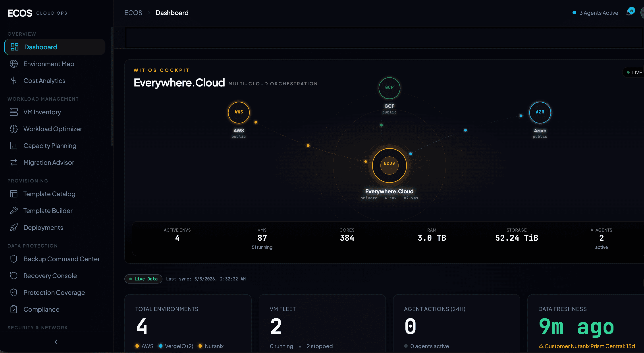644x353 pixels.
Task: Open Recovery Console
Action: pos(54,276)
